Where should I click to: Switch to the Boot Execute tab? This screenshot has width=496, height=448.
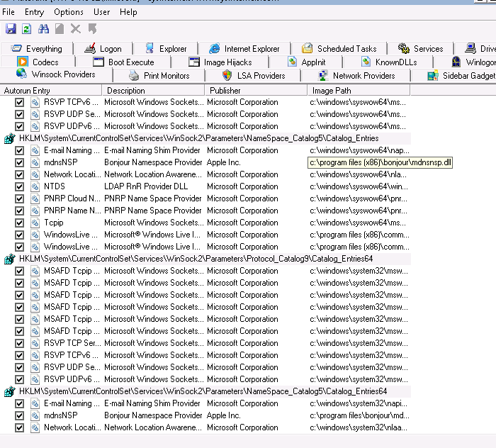coord(124,62)
